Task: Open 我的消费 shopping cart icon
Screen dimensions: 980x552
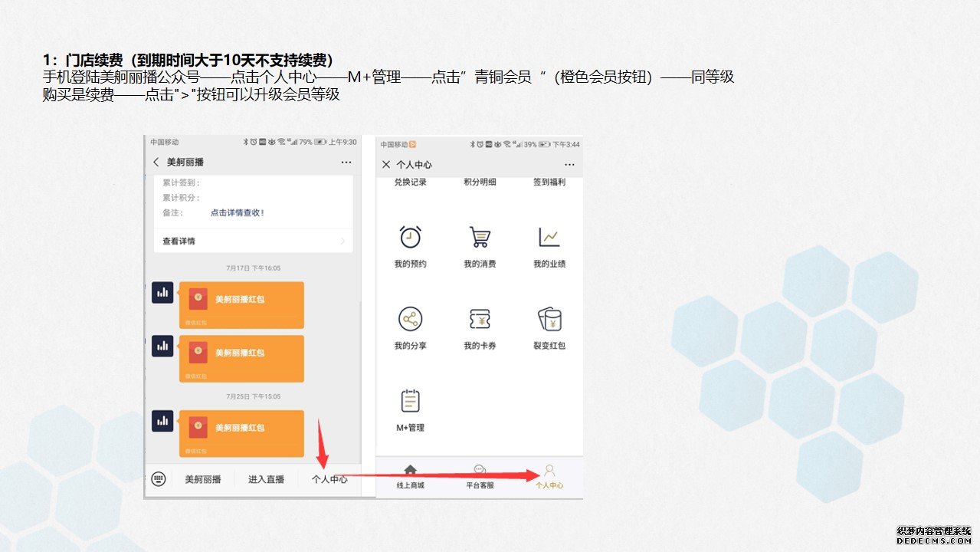Action: [x=480, y=237]
